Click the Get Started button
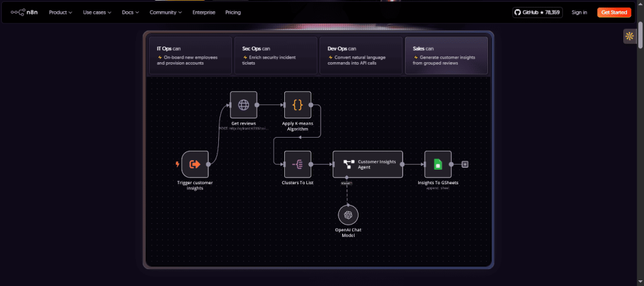Image resolution: width=644 pixels, height=286 pixels. [614, 13]
